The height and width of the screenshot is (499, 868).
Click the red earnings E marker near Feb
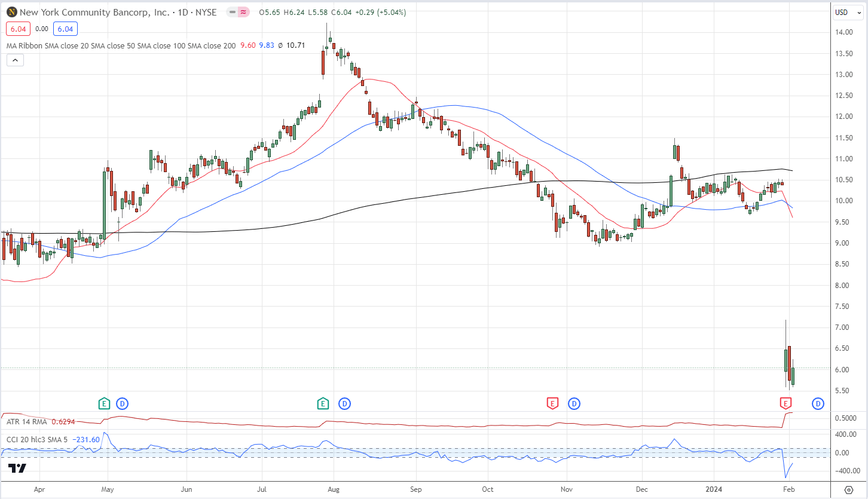click(x=786, y=403)
